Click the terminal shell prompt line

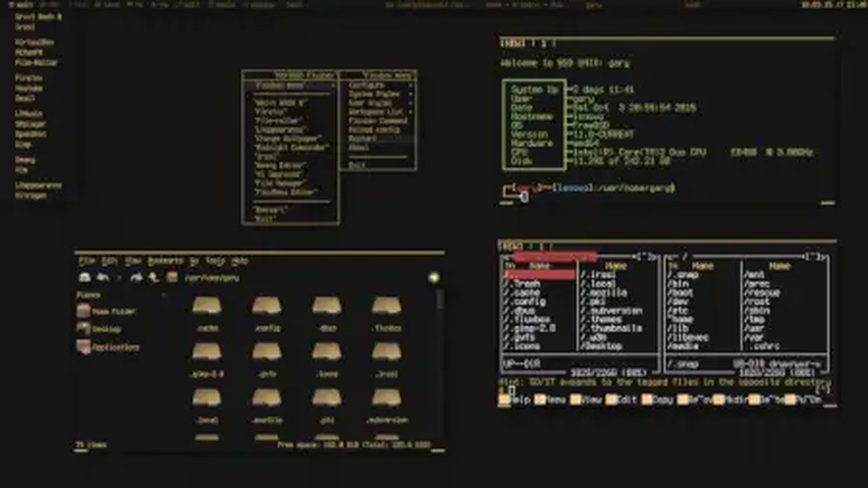point(589,188)
